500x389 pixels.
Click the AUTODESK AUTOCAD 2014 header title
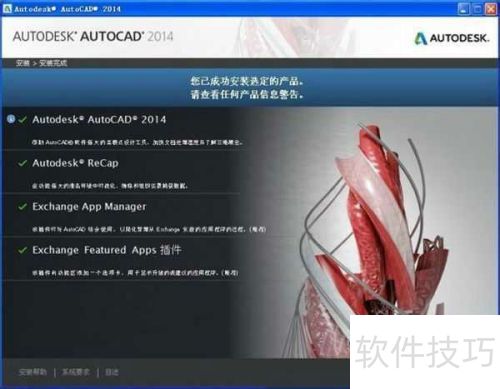(x=93, y=36)
